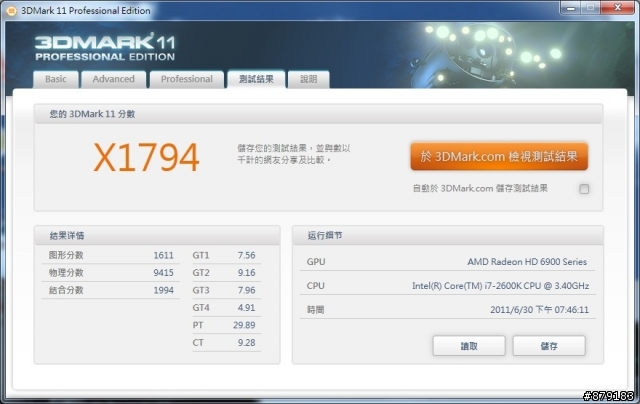Click the 物理分數 physics score label

coord(66,273)
